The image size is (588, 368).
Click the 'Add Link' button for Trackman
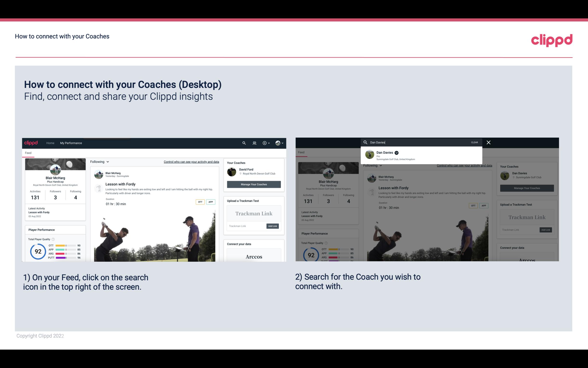273,226
